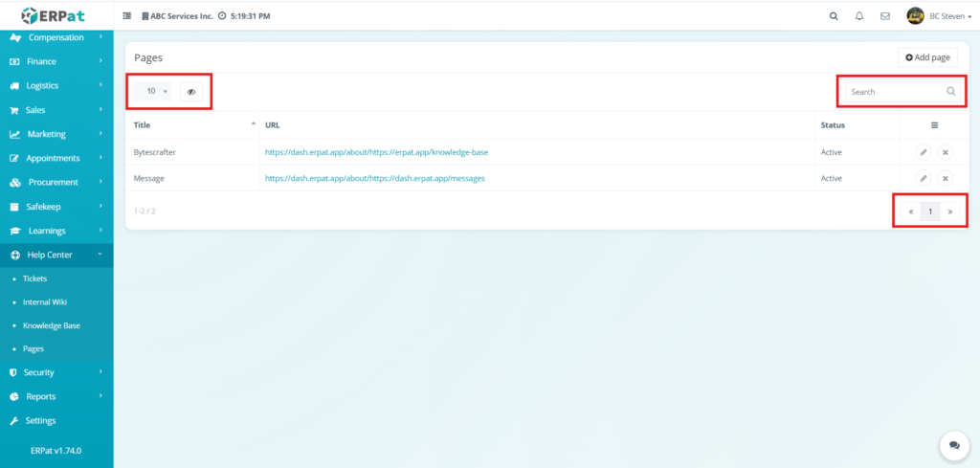Viewport: 980px width, 468px height.
Task: Open the messages envelope icon
Action: (885, 16)
